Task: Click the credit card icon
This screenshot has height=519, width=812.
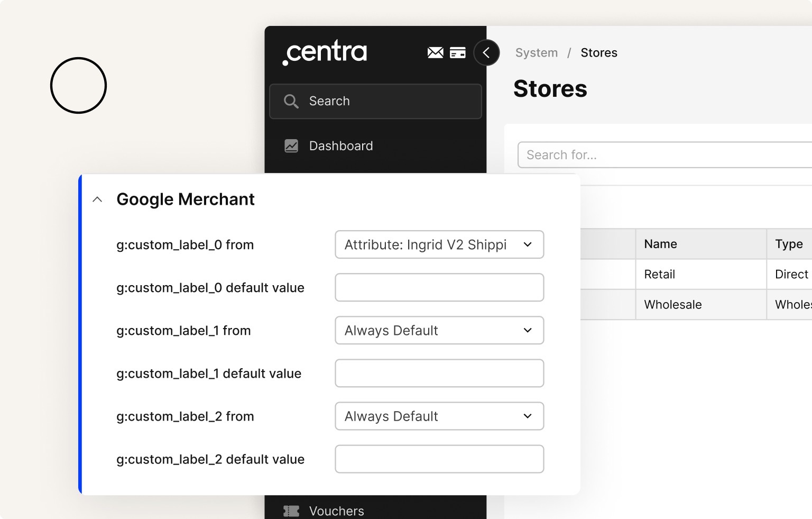Action: click(x=457, y=53)
